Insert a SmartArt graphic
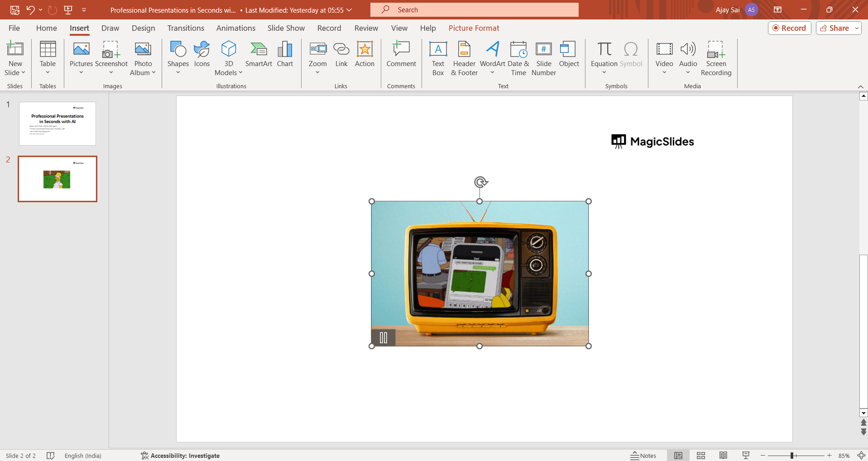The width and height of the screenshot is (868, 461). [259, 55]
